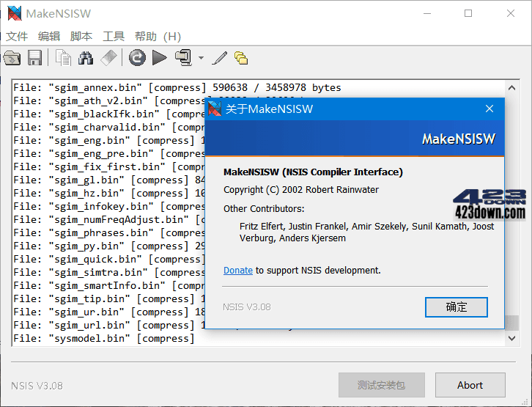Click the log line for "sgim_ath_v2.bin"
The image size is (532, 407).
click(x=109, y=100)
